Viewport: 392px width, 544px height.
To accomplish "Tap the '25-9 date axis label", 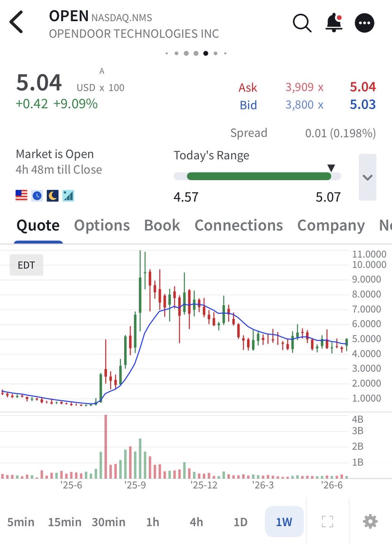I will (x=136, y=486).
